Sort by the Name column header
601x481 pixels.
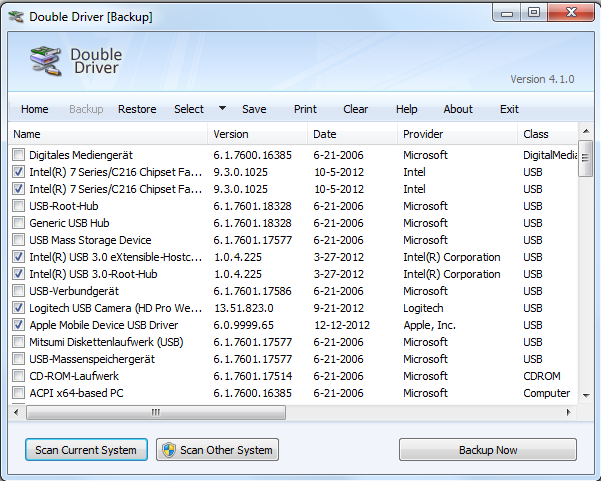pos(108,134)
